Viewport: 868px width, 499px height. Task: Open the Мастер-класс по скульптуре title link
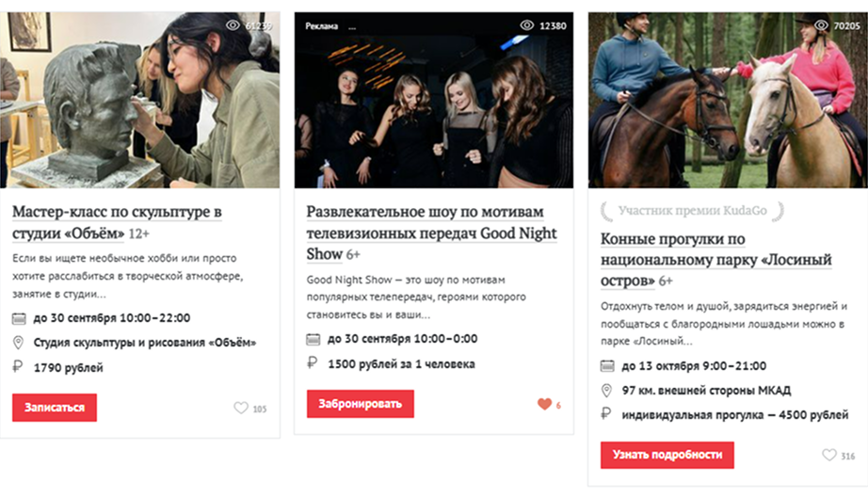coord(118,222)
